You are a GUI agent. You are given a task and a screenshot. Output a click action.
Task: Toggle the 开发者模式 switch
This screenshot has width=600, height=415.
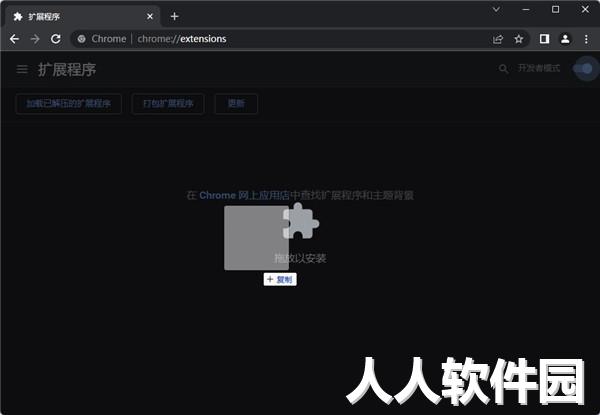(583, 68)
